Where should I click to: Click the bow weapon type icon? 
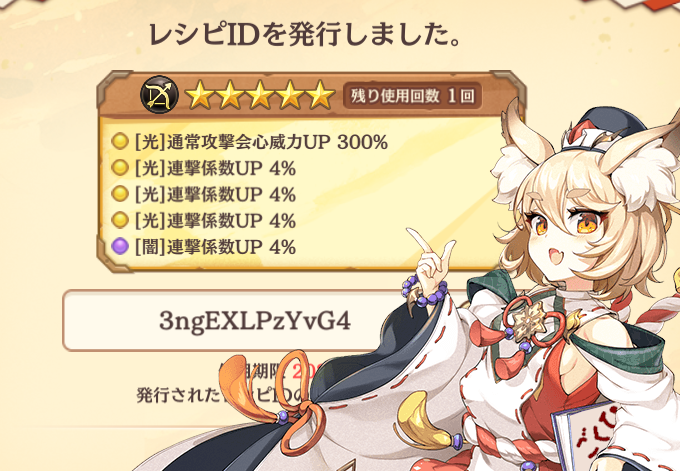[160, 95]
